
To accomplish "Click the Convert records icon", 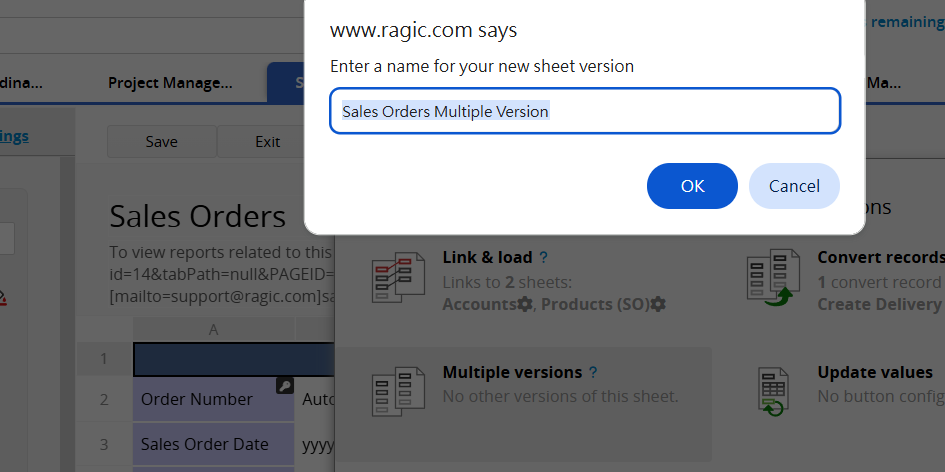I will click(x=773, y=277).
